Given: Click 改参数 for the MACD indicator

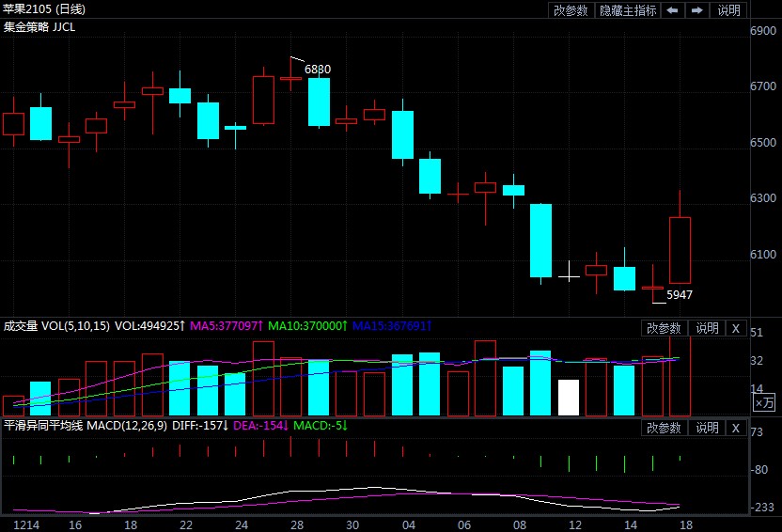Looking at the screenshot, I should (665, 428).
